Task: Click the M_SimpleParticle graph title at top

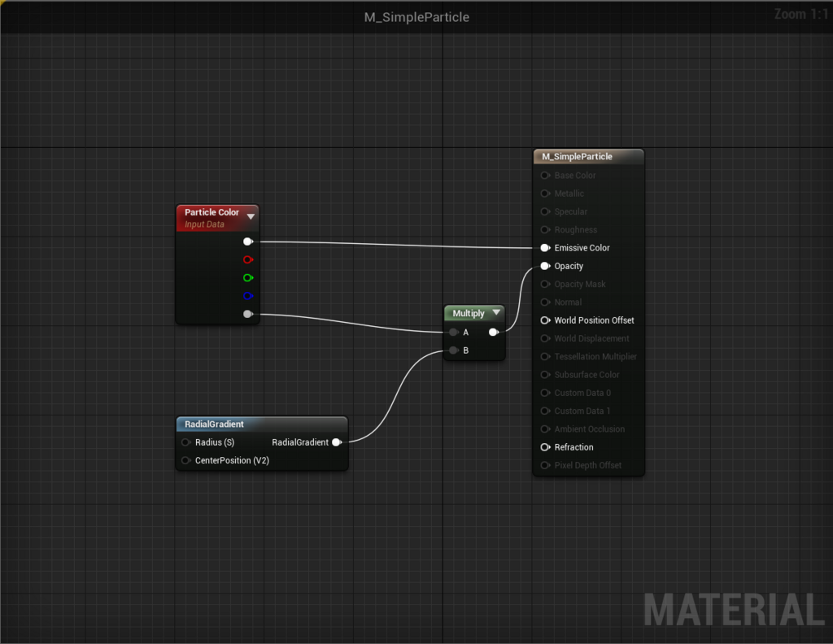Action: click(x=416, y=17)
